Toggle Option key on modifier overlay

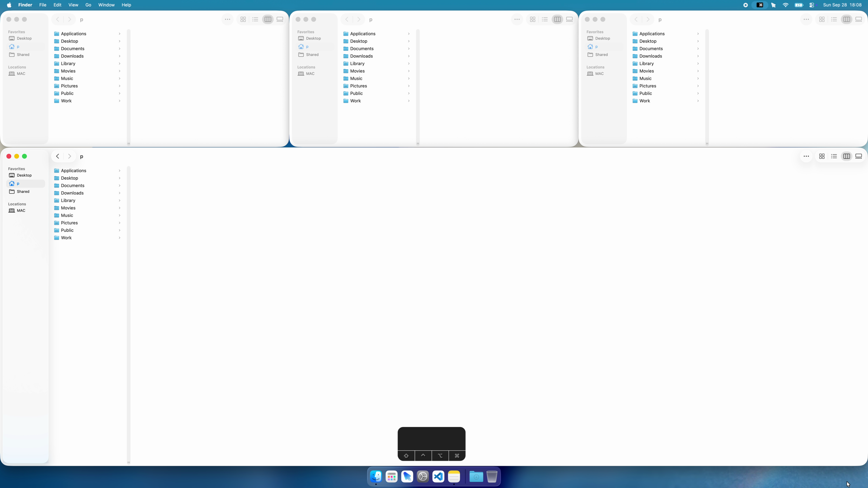click(x=440, y=456)
